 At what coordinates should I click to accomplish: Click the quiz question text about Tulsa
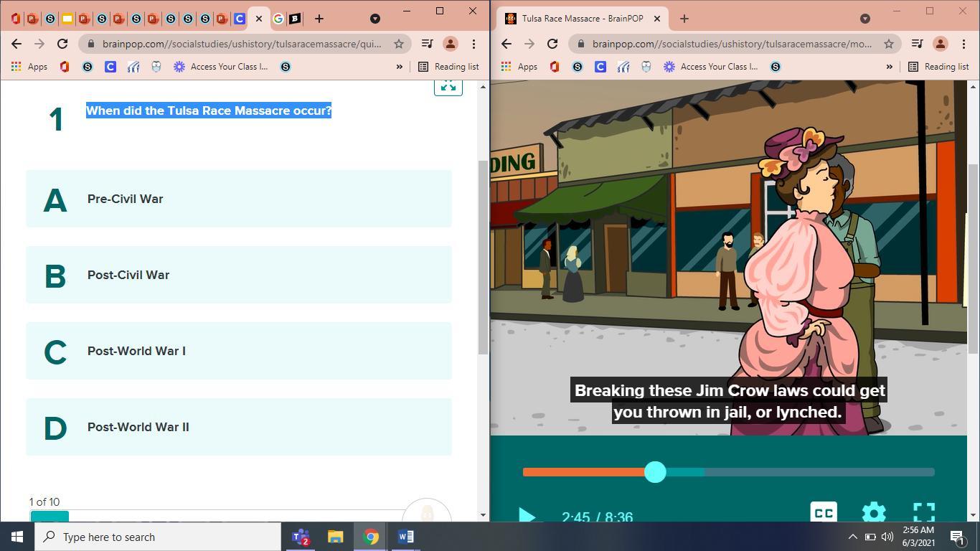(209, 110)
